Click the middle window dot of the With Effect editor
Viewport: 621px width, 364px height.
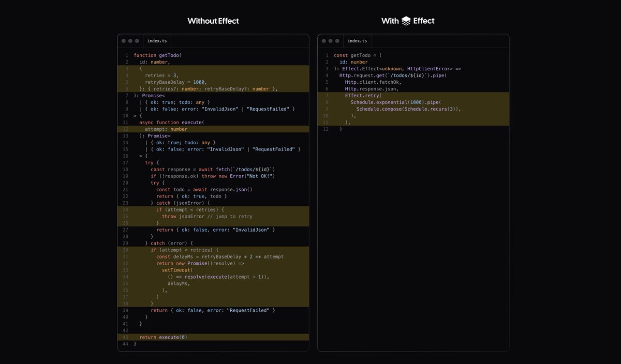[x=331, y=41]
